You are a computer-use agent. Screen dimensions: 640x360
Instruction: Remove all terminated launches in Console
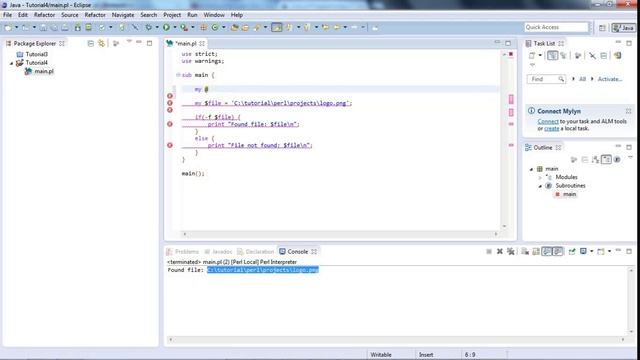click(511, 251)
